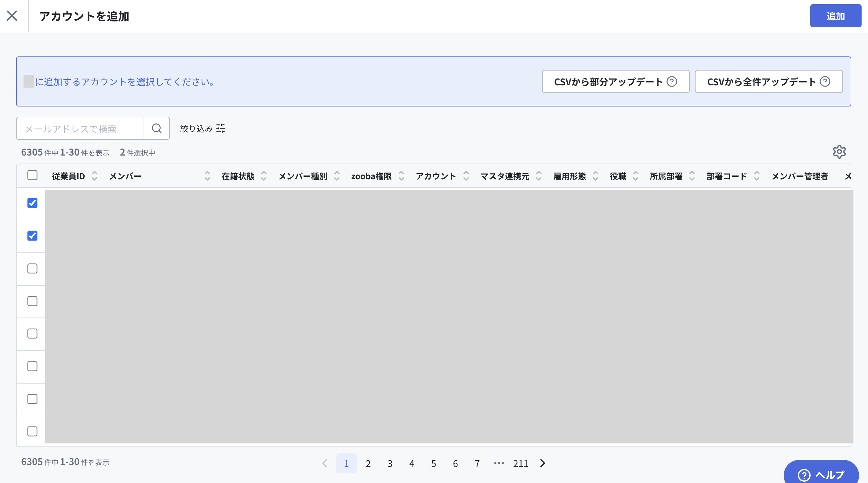Go to pagination page 2

368,463
